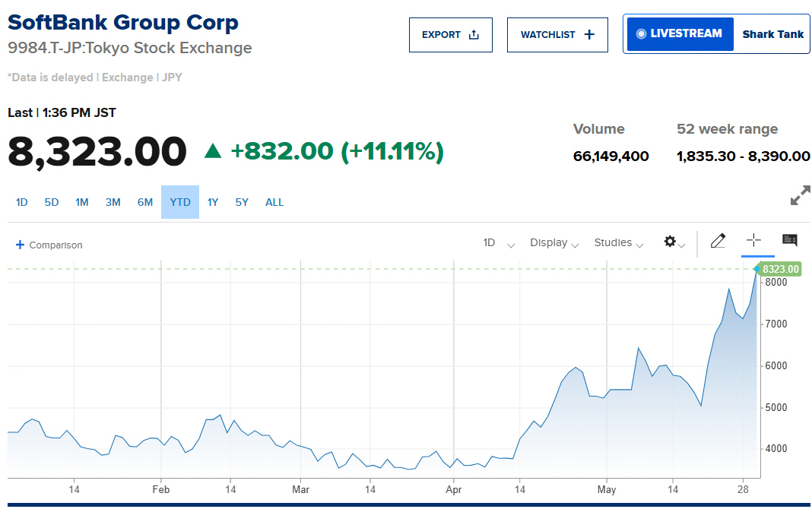Select the pencil drawing tool
This screenshot has width=812, height=509.
pyautogui.click(x=718, y=241)
